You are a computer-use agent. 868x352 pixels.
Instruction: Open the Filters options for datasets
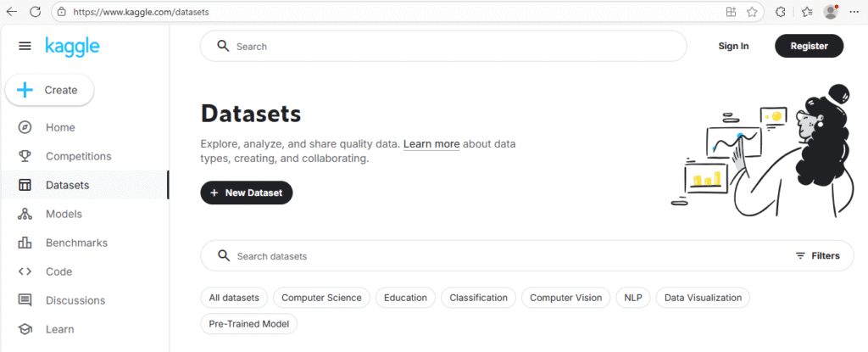tap(817, 255)
